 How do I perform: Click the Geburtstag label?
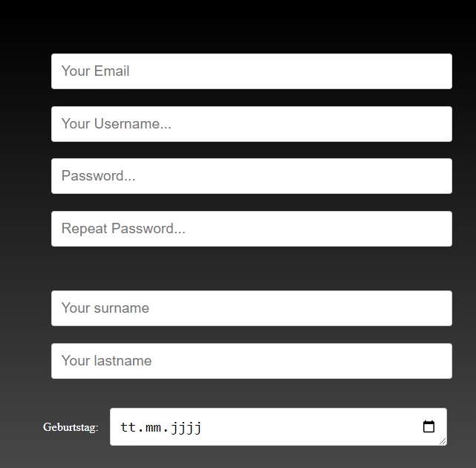coord(71,427)
